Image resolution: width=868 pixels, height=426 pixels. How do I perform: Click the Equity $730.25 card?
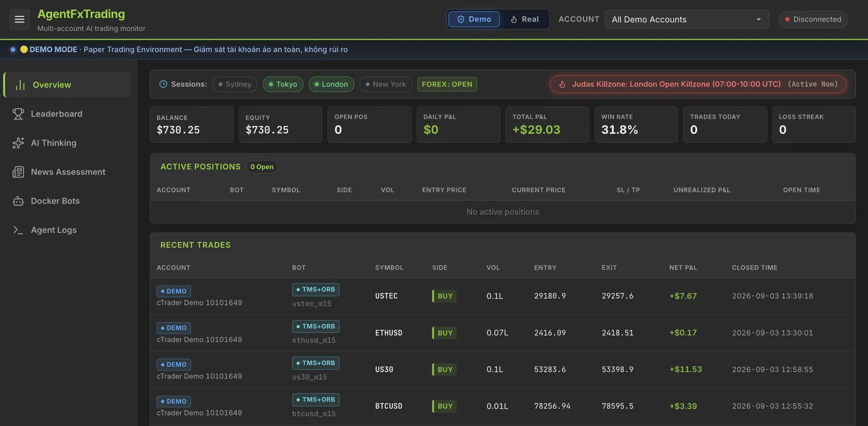tap(281, 124)
